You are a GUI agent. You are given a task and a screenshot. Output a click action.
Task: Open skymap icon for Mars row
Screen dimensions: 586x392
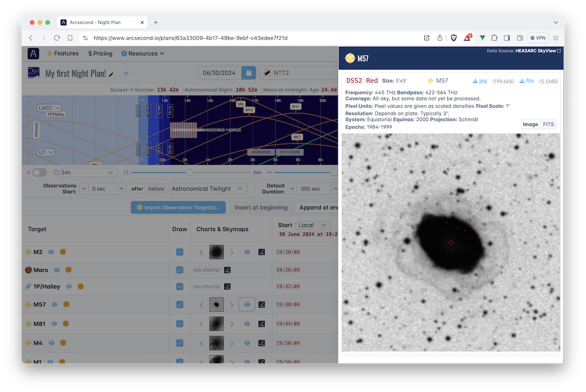(227, 270)
